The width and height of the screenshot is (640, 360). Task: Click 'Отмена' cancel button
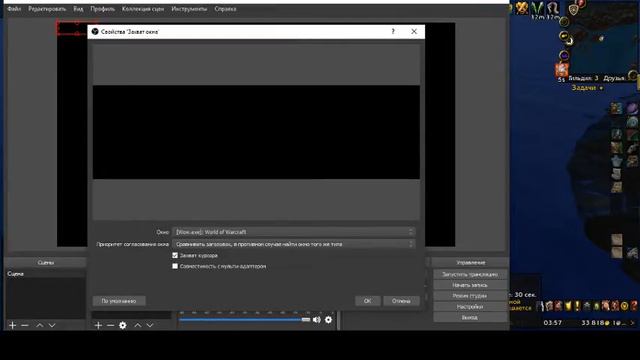tap(401, 301)
